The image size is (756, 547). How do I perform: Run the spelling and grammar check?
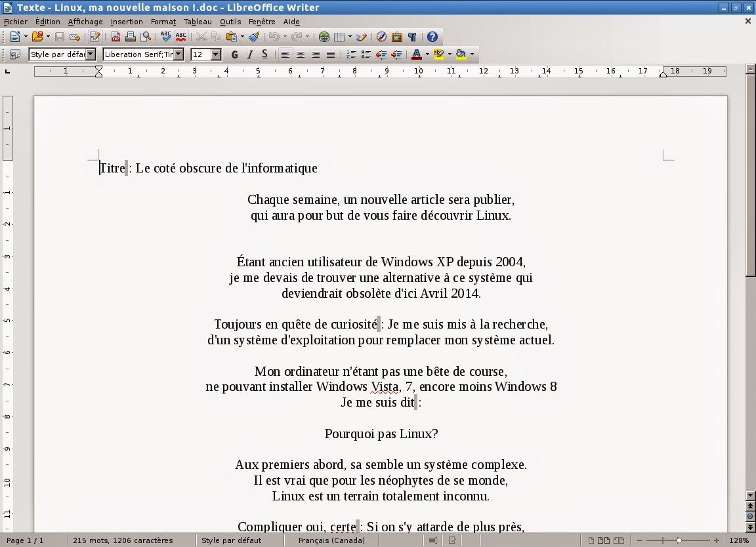click(x=166, y=37)
